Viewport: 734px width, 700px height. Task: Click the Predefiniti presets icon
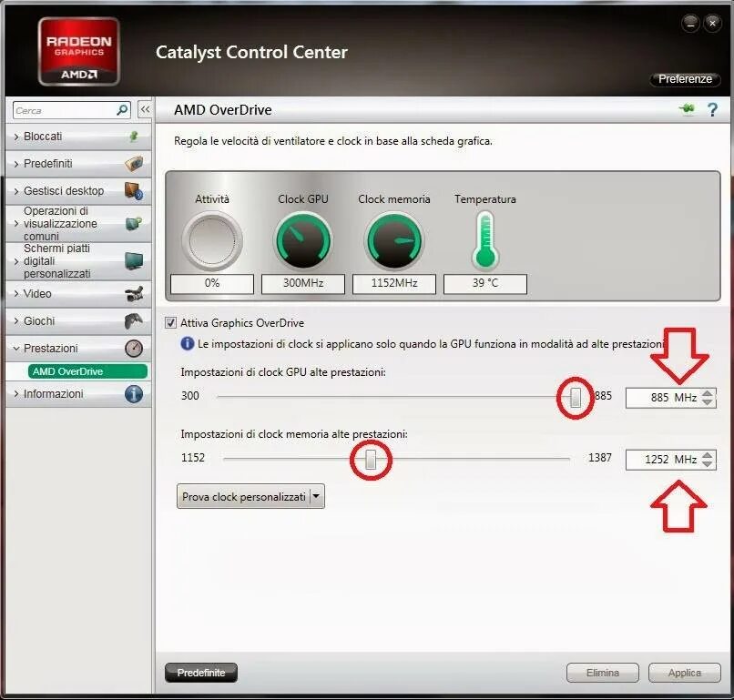(135, 163)
